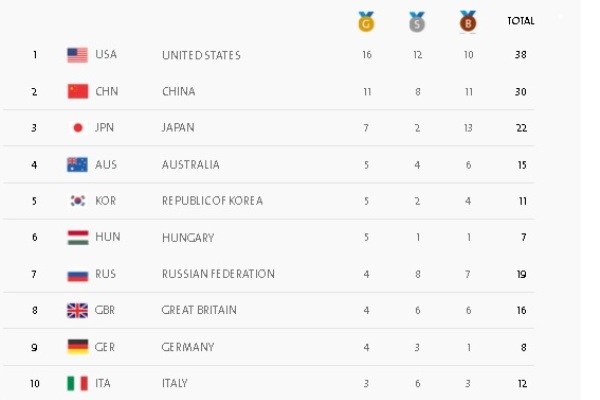Sort by the TOTAL column header

(520, 20)
